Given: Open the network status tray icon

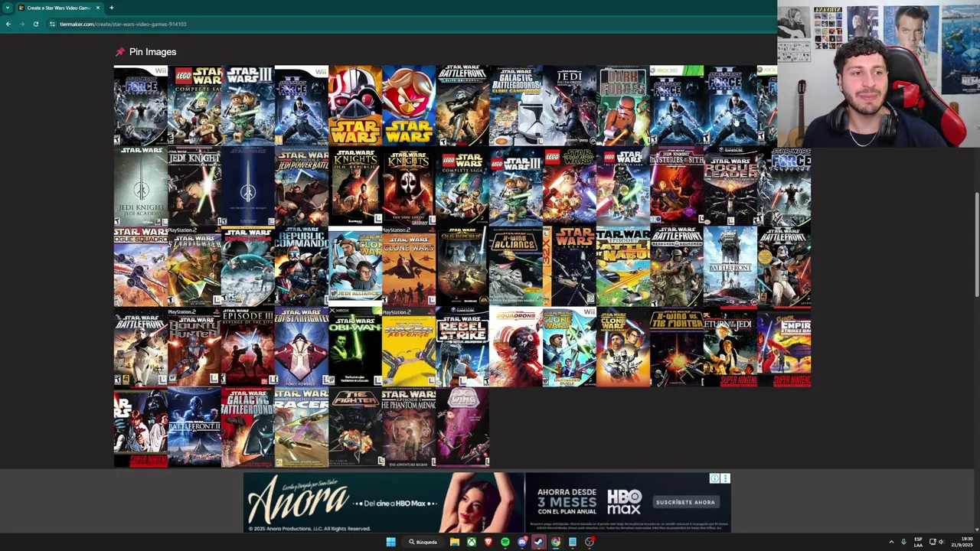Looking at the screenshot, I should [x=933, y=542].
